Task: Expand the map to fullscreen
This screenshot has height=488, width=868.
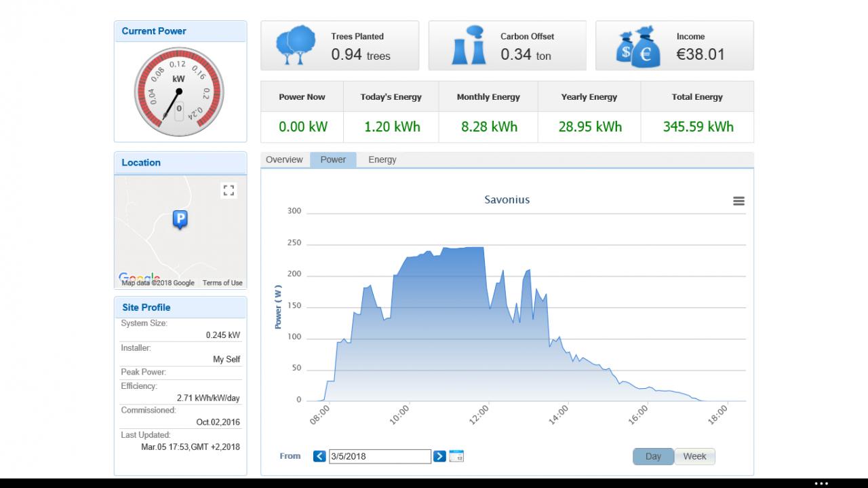Action: click(229, 191)
